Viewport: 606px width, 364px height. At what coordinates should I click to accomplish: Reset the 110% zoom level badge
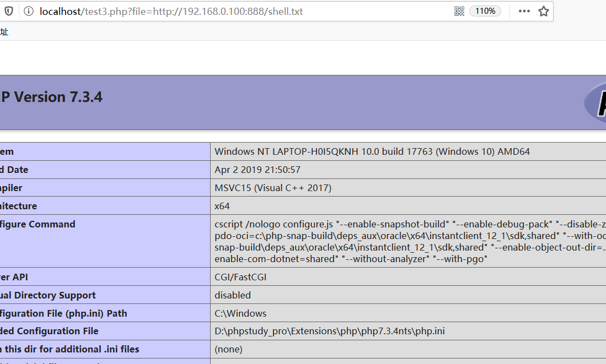coord(485,11)
